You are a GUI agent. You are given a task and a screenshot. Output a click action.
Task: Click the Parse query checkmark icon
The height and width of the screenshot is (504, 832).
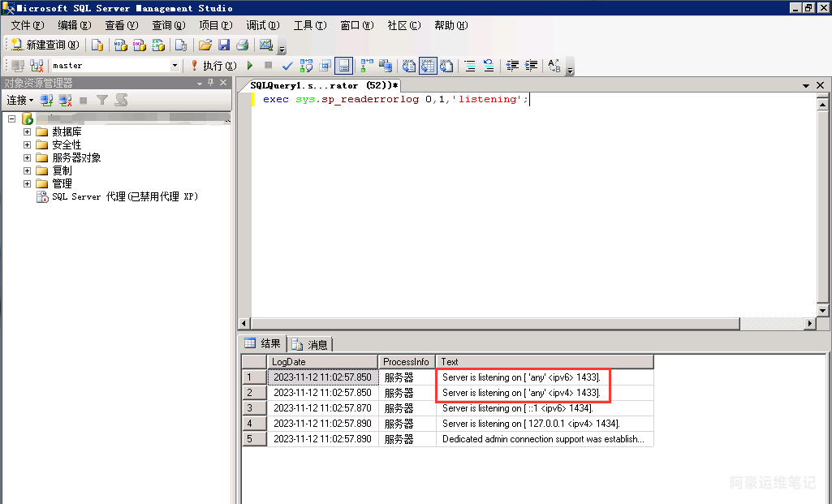(287, 66)
